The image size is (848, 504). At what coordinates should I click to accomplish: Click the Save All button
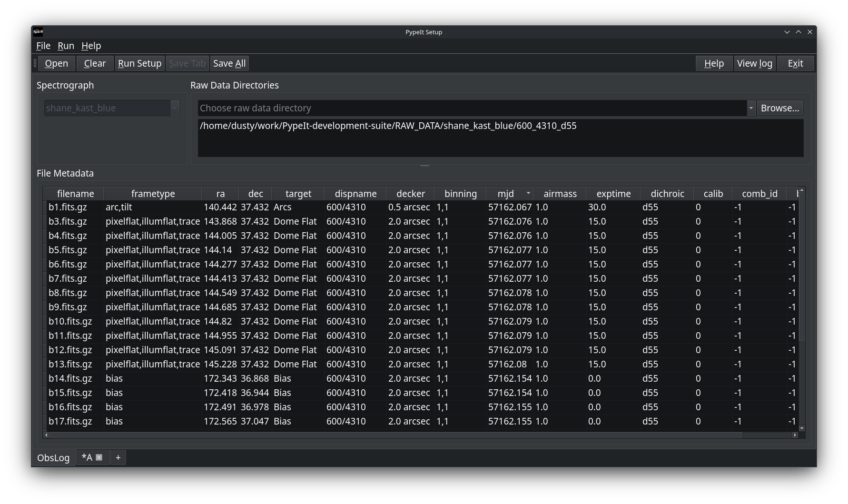point(229,63)
